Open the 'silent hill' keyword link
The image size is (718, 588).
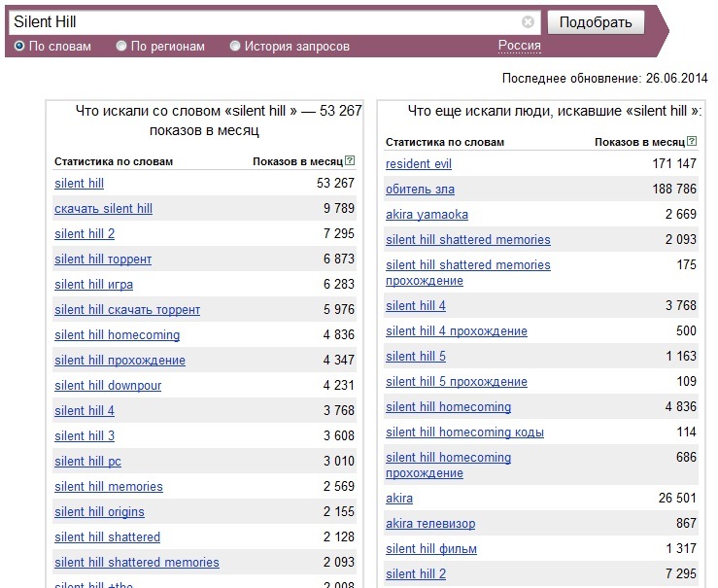click(80, 183)
